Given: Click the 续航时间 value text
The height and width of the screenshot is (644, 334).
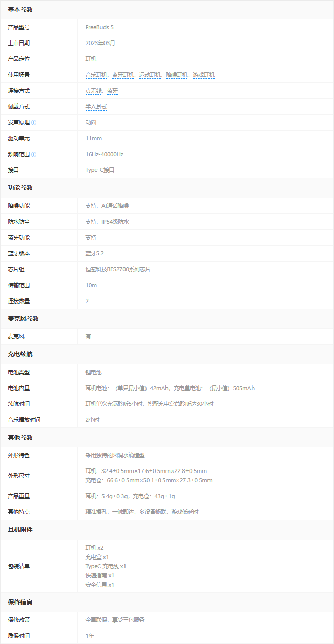Looking at the screenshot, I should 149,404.
